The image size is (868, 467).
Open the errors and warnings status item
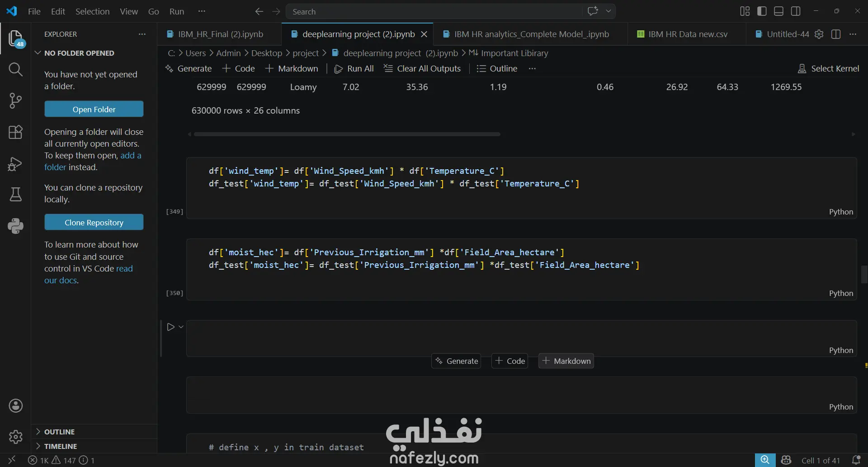[x=61, y=460]
